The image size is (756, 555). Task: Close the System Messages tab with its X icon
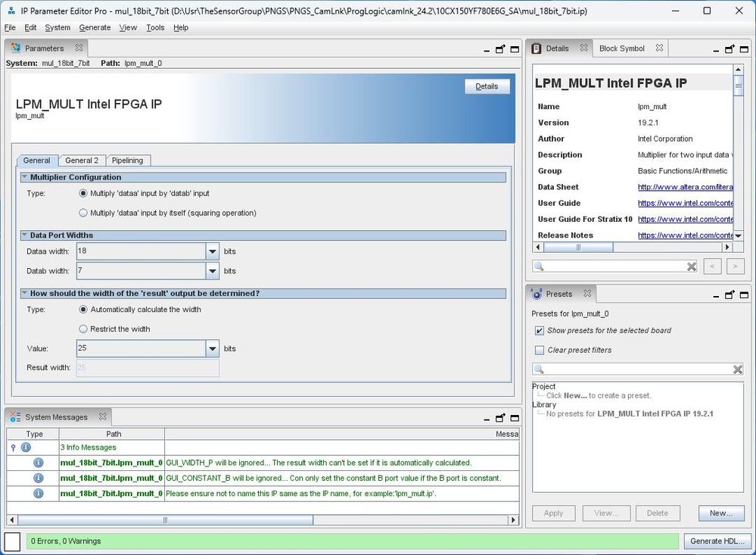(103, 416)
